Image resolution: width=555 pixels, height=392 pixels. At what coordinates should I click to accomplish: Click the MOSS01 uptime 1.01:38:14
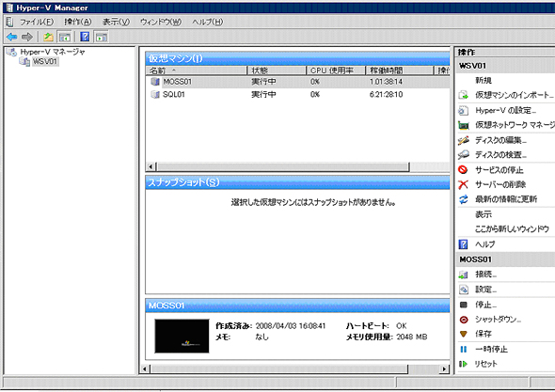[387, 82]
